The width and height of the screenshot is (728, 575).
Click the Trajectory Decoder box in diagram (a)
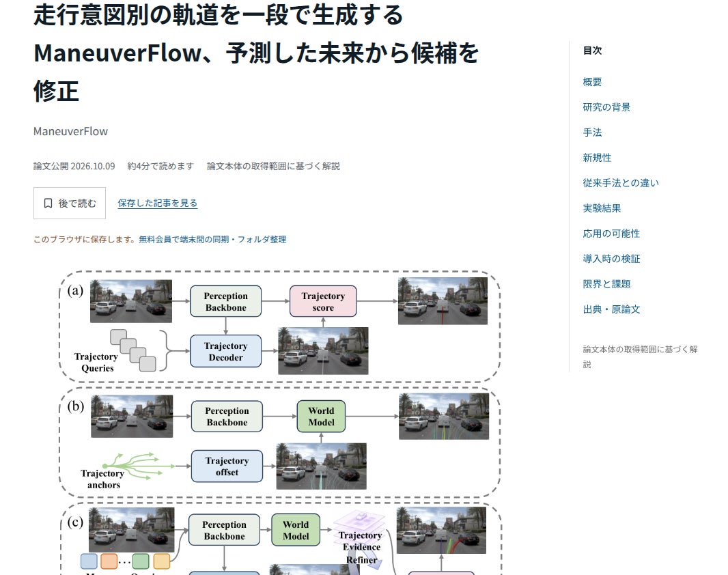click(x=225, y=351)
